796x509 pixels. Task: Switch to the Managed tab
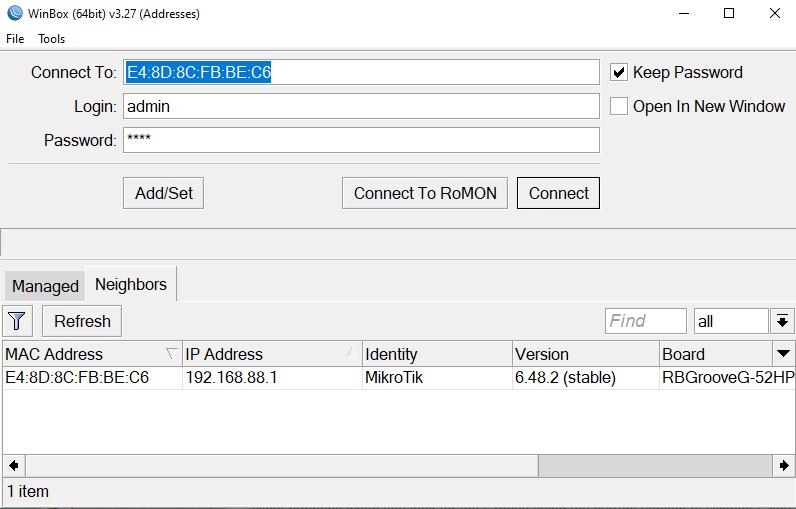click(45, 286)
